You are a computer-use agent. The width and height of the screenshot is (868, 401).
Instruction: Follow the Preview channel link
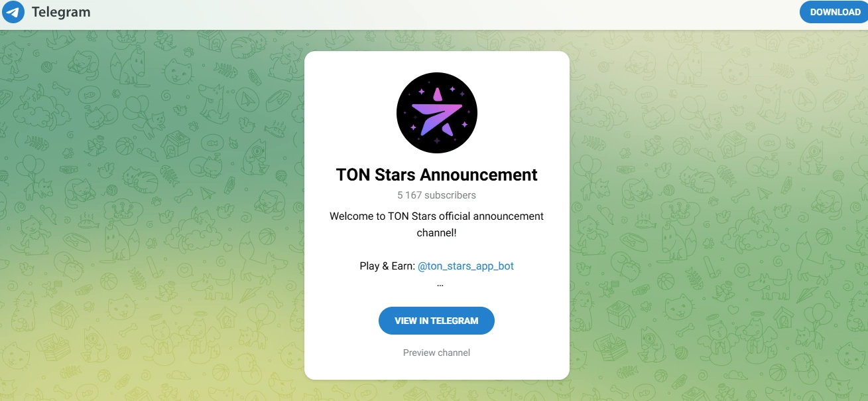436,353
